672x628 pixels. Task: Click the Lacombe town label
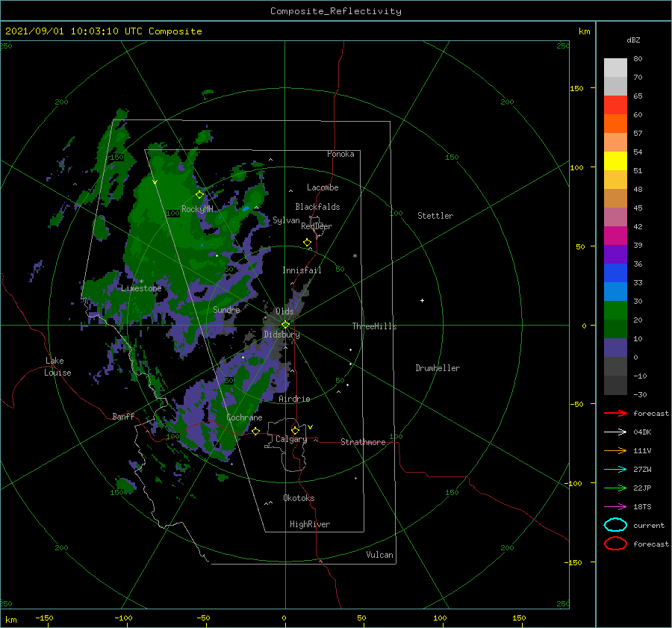point(323,187)
